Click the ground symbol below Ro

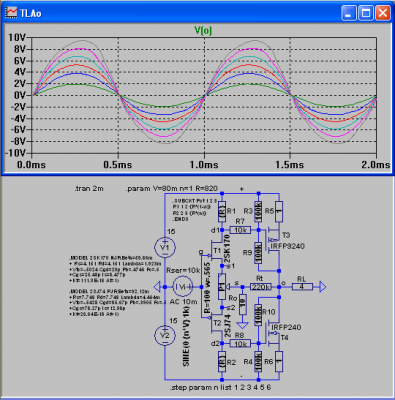click(x=243, y=325)
